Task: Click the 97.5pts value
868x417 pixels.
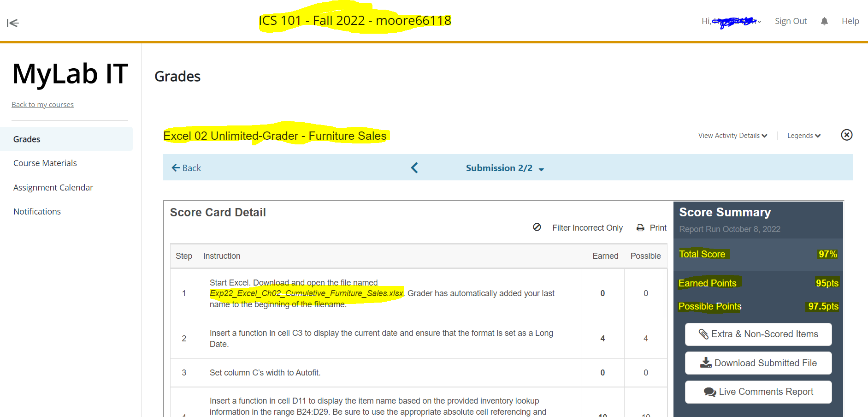Action: click(x=823, y=307)
